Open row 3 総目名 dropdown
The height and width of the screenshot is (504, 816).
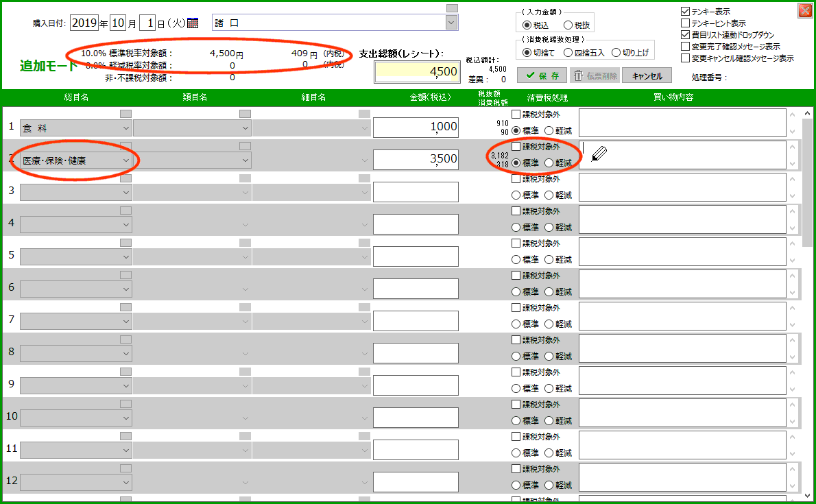[126, 193]
